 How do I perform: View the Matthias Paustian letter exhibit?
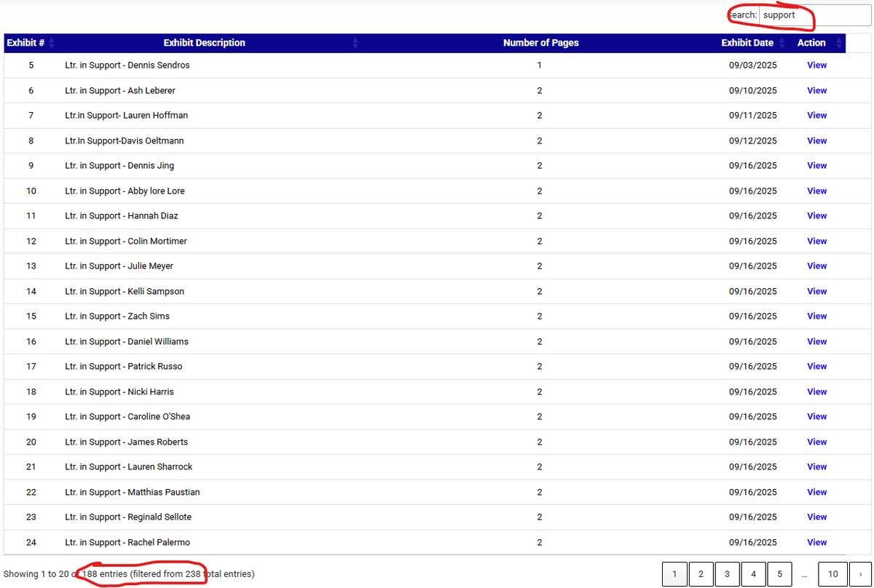tap(816, 492)
